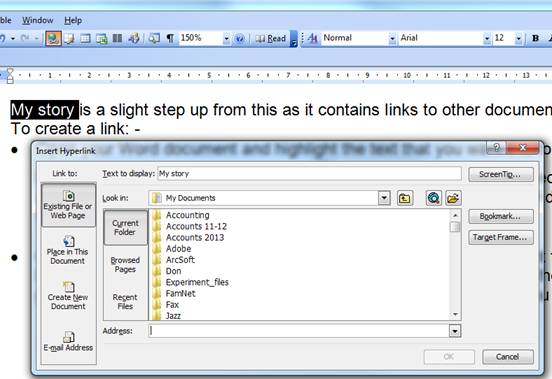This screenshot has width=552, height=379.
Task: Expand the Normal style dropdown
Action: click(392, 38)
